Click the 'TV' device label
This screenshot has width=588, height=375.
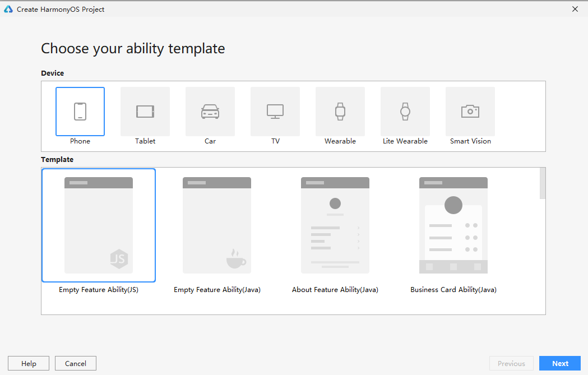click(275, 141)
